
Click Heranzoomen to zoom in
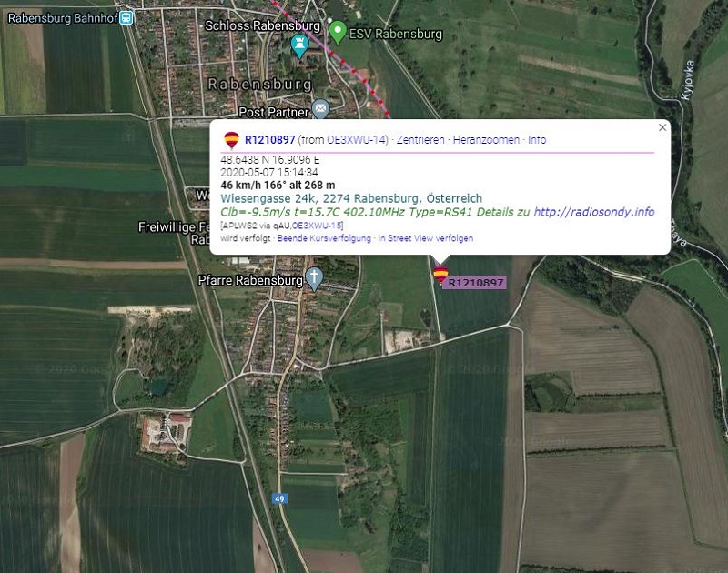coord(486,140)
